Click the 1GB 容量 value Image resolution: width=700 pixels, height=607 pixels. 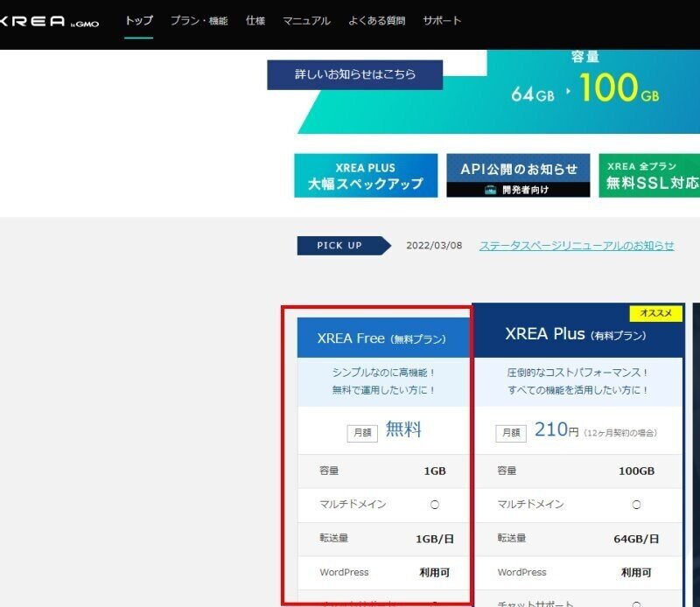(435, 471)
